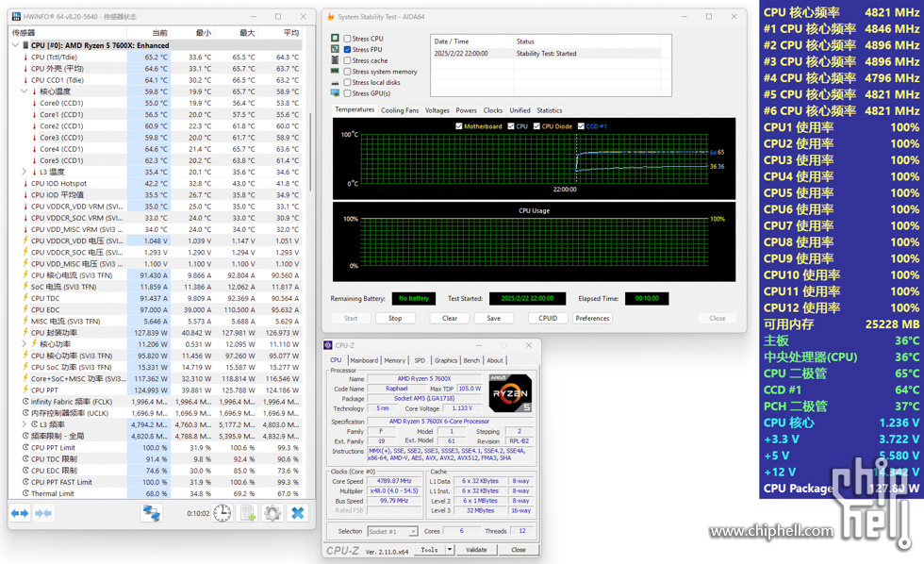Click HWiNFO title bar app icon
This screenshot has width=924, height=564.
[x=16, y=16]
